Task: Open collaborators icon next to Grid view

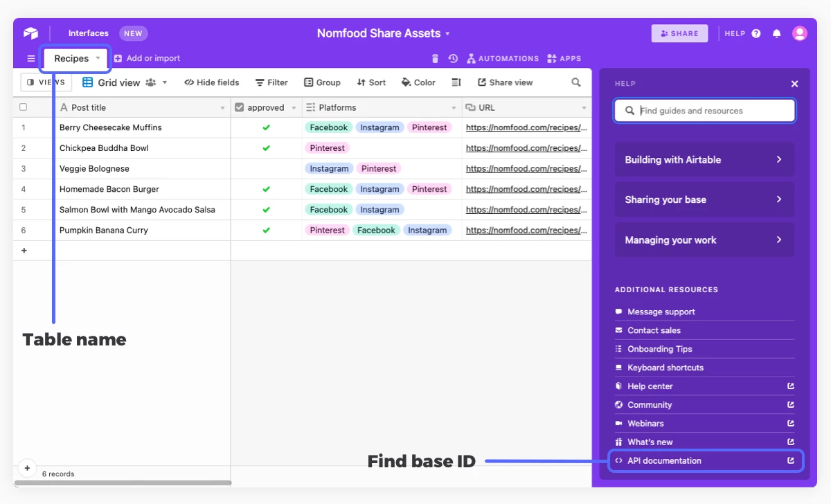Action: pyautogui.click(x=151, y=82)
